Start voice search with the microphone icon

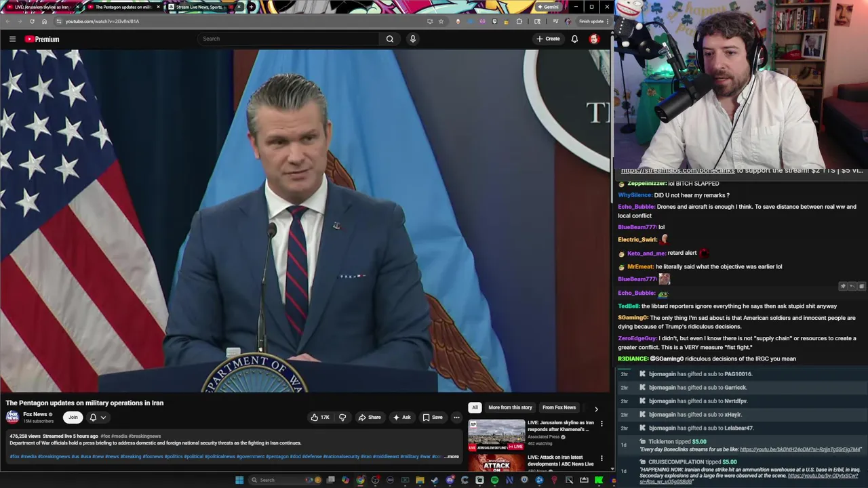point(412,39)
